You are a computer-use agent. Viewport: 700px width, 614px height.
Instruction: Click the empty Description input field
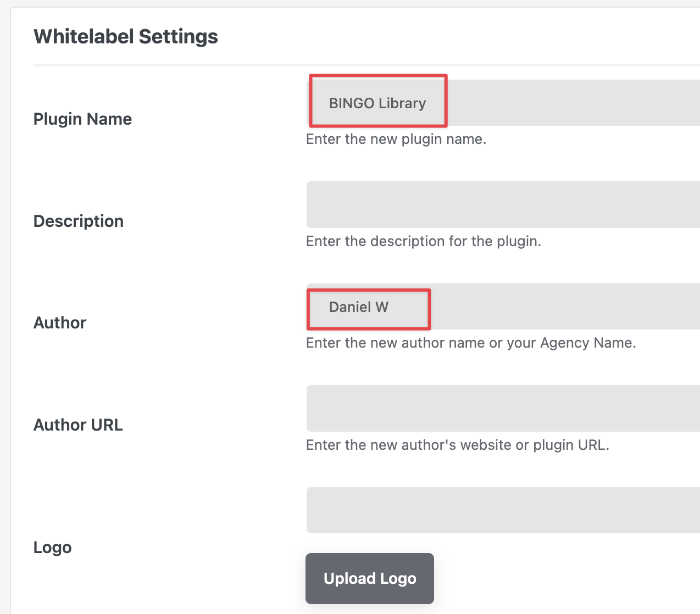coord(503,204)
